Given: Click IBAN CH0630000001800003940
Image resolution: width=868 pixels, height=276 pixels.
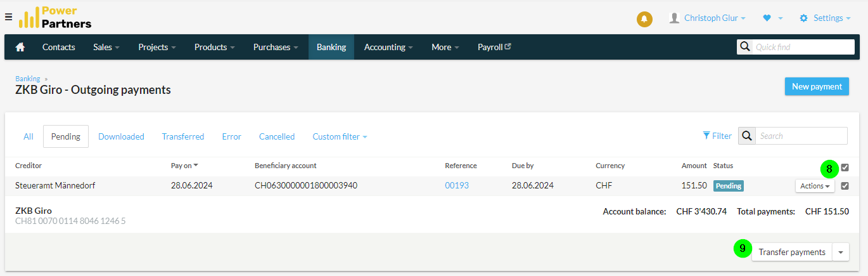Looking at the screenshot, I should click(306, 186).
